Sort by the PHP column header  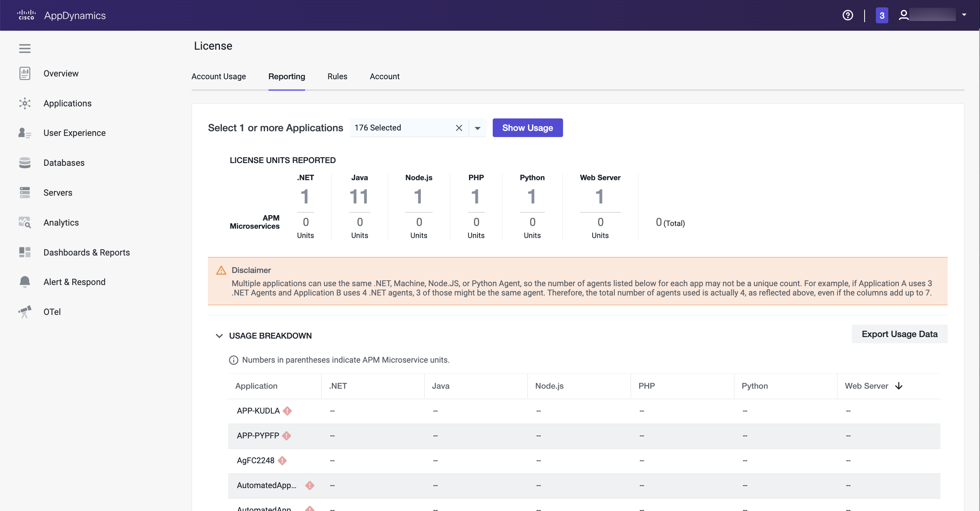coord(647,386)
